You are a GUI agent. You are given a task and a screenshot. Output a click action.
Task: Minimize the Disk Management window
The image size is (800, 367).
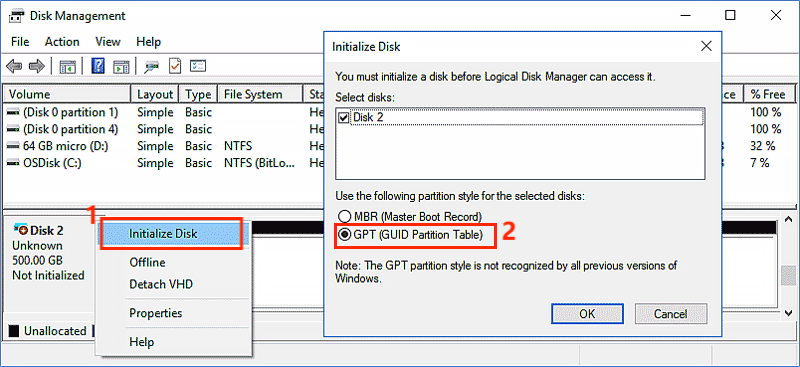685,16
